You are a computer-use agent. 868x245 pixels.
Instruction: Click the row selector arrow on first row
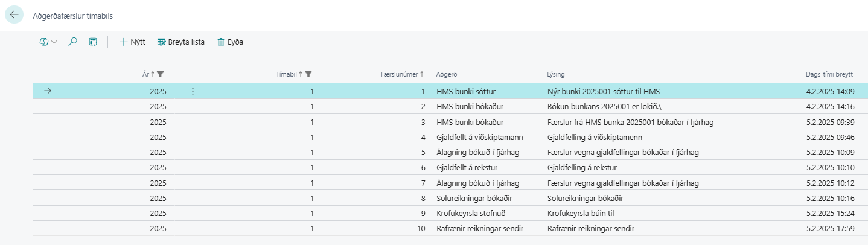point(48,92)
